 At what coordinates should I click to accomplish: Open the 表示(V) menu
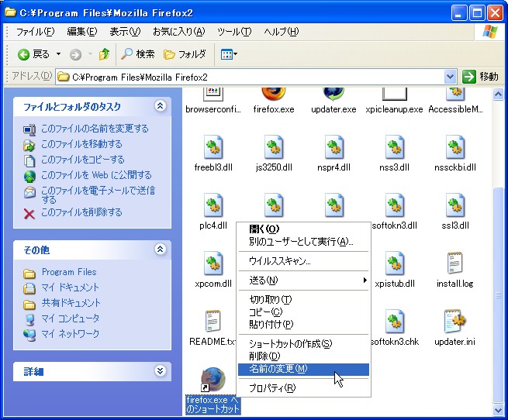click(x=125, y=32)
